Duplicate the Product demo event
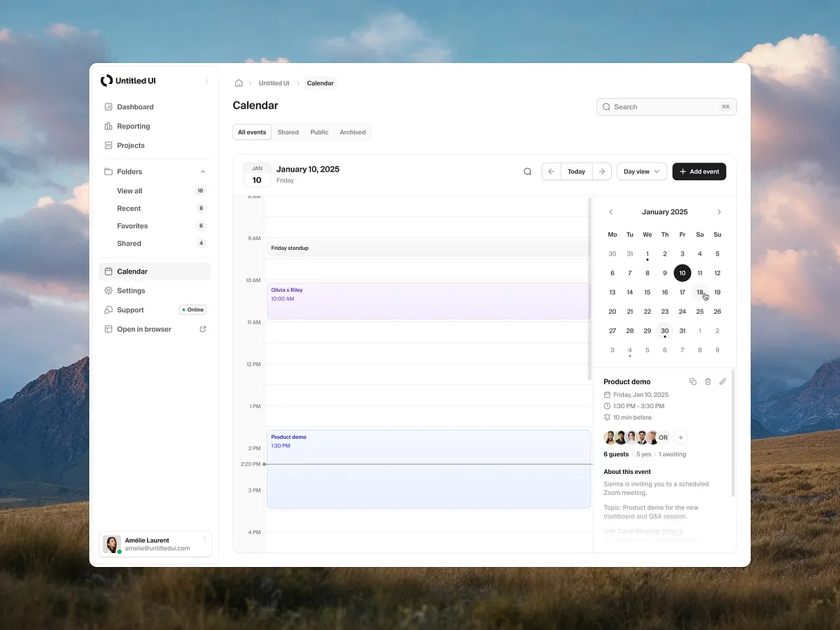 tap(693, 381)
